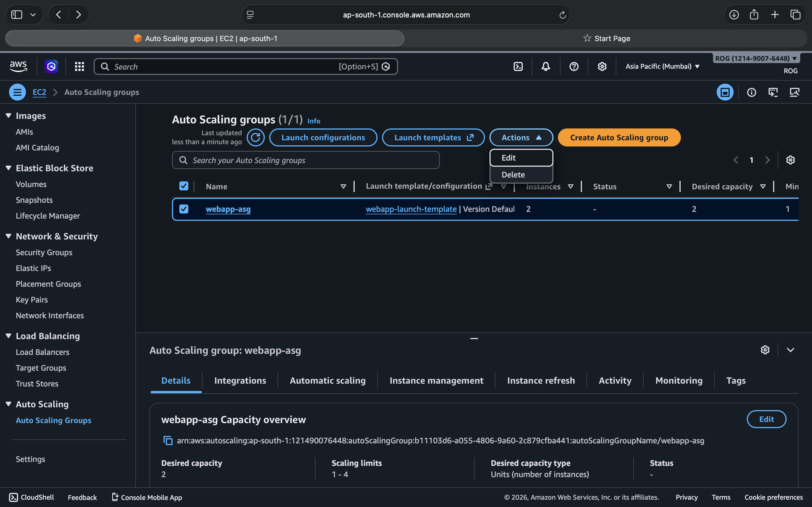Switch to the Automatic scaling tab
Screen dimensions: 812x507
[x=328, y=381]
